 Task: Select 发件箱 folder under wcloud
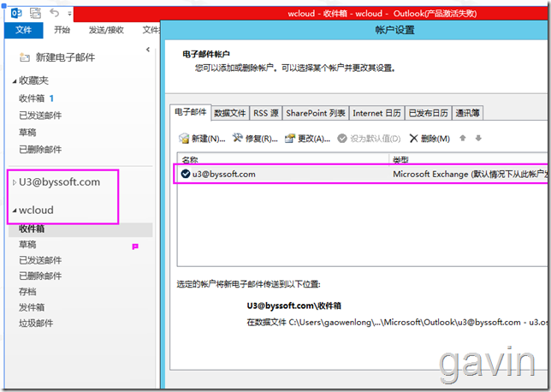[x=32, y=307]
